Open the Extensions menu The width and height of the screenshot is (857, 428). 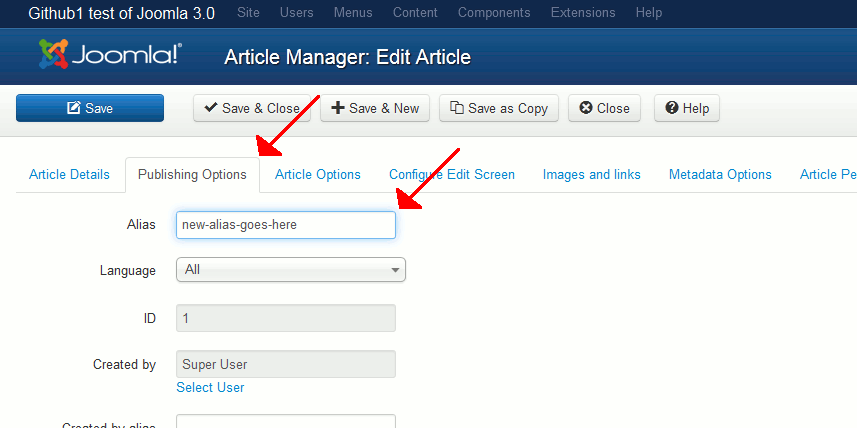coord(583,13)
